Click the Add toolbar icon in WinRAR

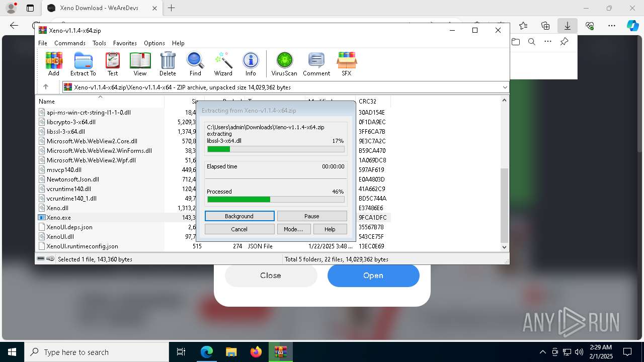click(54, 64)
